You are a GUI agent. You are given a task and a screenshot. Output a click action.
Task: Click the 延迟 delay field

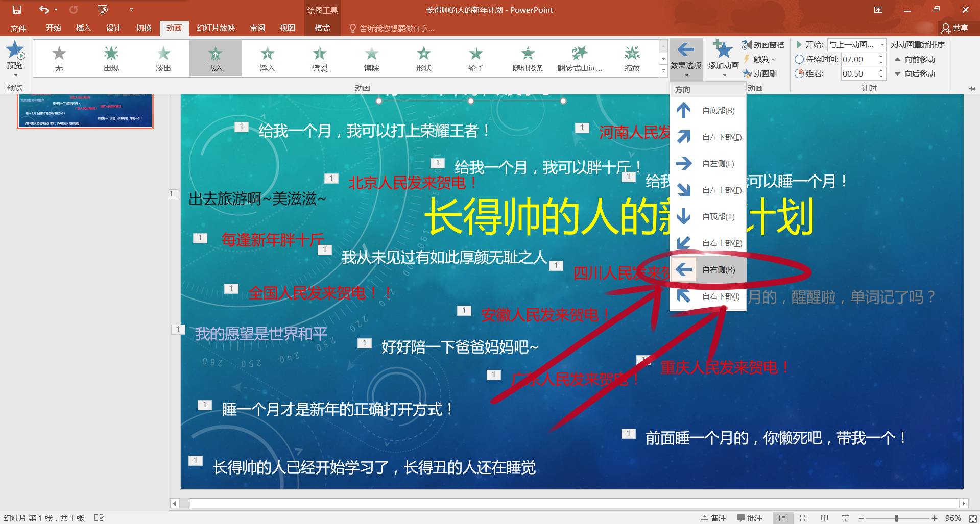click(859, 73)
